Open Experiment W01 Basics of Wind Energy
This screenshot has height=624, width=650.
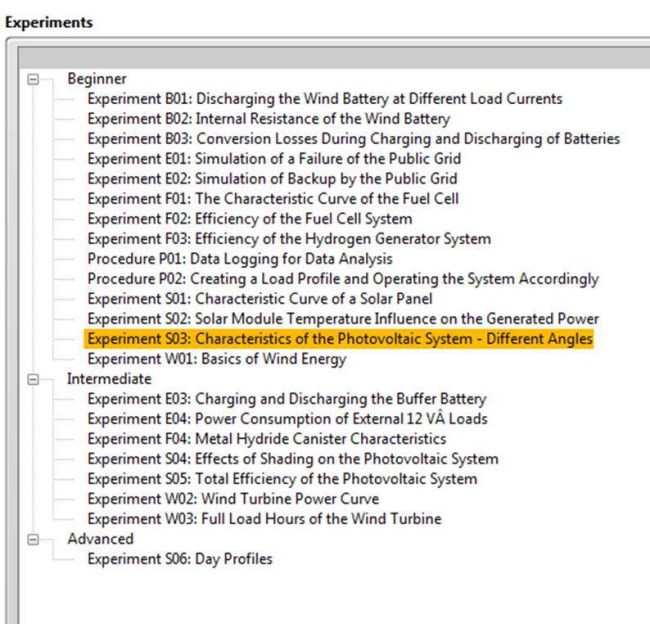point(217,359)
